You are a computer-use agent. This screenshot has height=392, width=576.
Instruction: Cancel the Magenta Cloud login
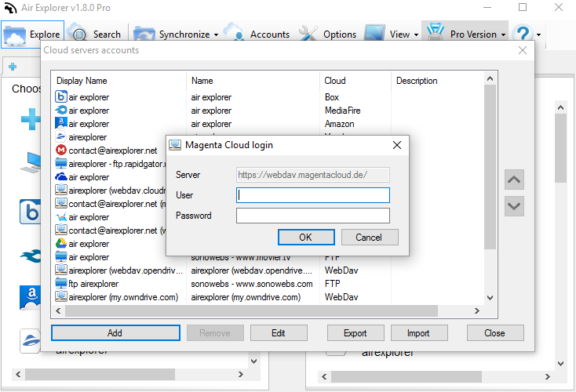370,238
